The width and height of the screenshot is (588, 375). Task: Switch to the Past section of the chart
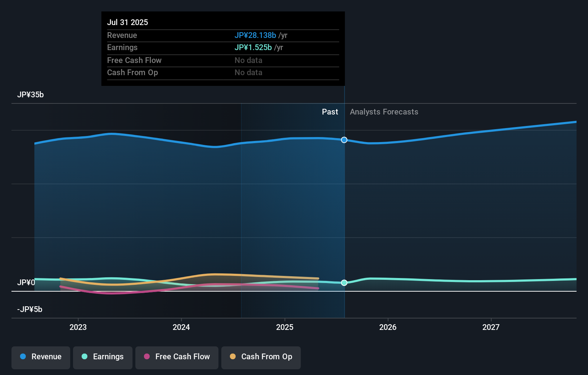[330, 112]
